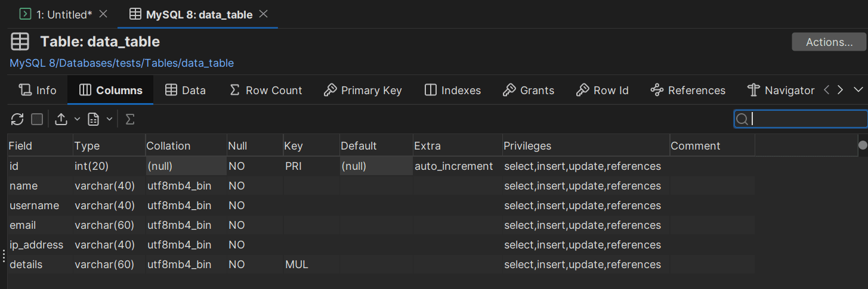
Task: Close the MySQL 8: data_table tab
Action: tap(264, 14)
